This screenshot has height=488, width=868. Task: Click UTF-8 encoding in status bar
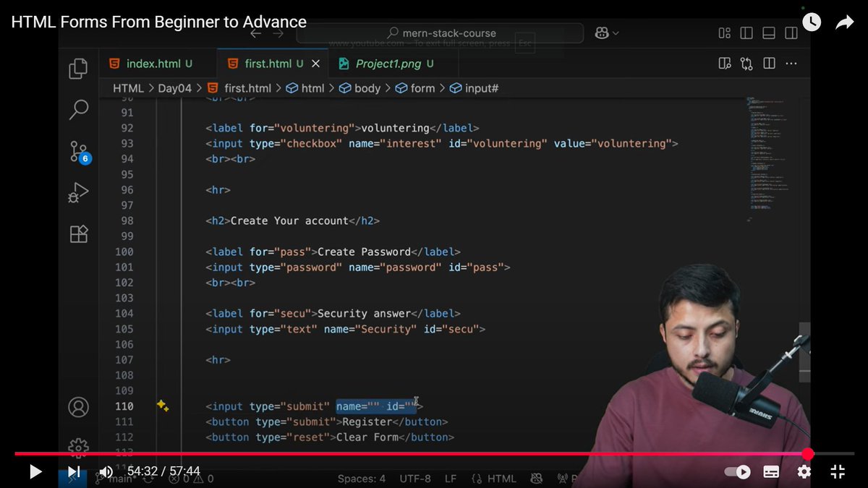pos(415,479)
